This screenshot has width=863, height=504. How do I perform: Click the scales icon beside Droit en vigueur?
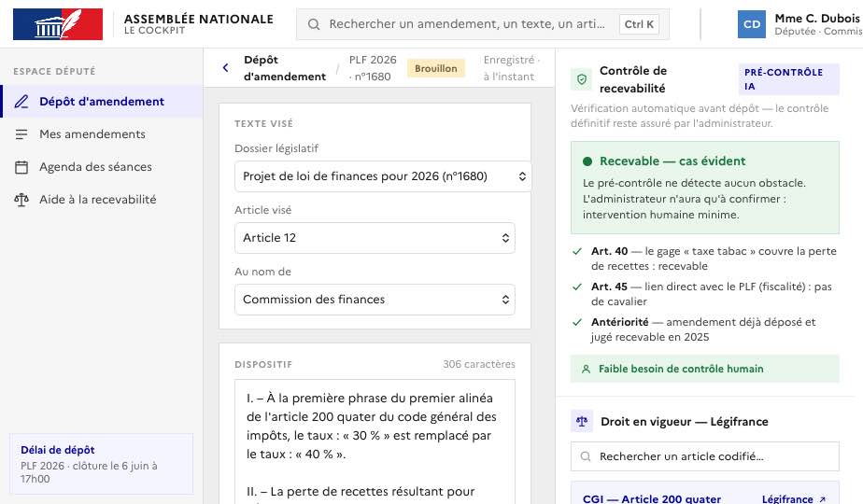[582, 422]
